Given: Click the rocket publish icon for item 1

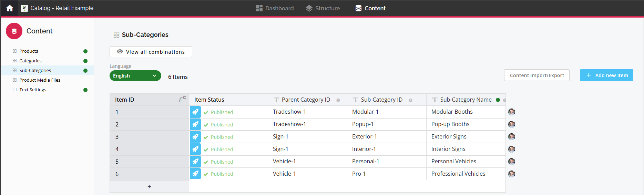Looking at the screenshot, I should pos(195,112).
